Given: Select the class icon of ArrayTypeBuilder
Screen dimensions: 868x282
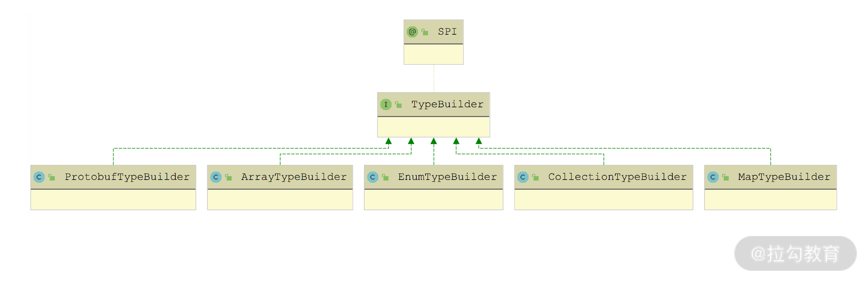Looking at the screenshot, I should (216, 177).
